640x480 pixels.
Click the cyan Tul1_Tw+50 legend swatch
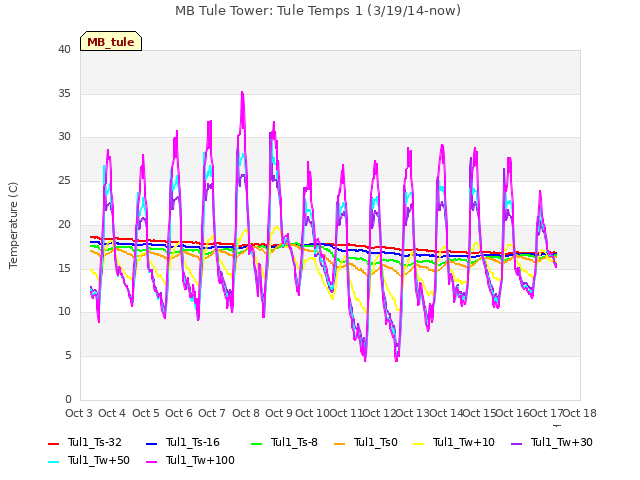tap(53, 462)
